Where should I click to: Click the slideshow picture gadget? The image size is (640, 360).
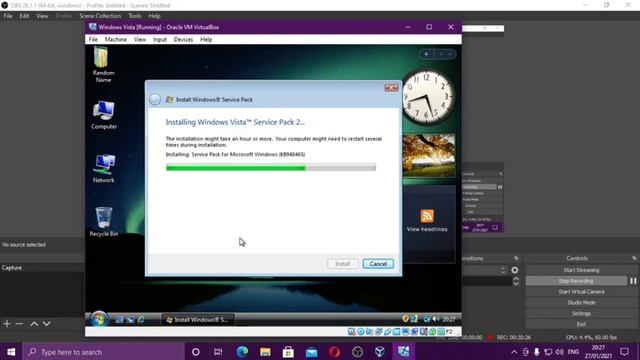(x=429, y=155)
